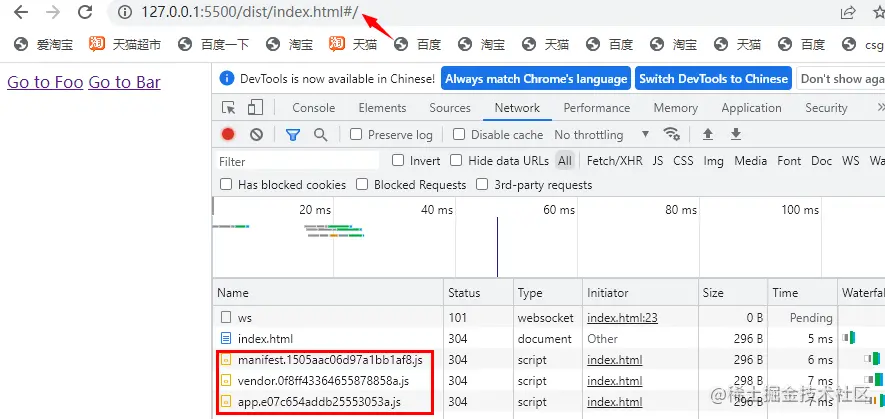Select the index.html document request
Image resolution: width=885 pixels, height=419 pixels.
tap(549, 339)
